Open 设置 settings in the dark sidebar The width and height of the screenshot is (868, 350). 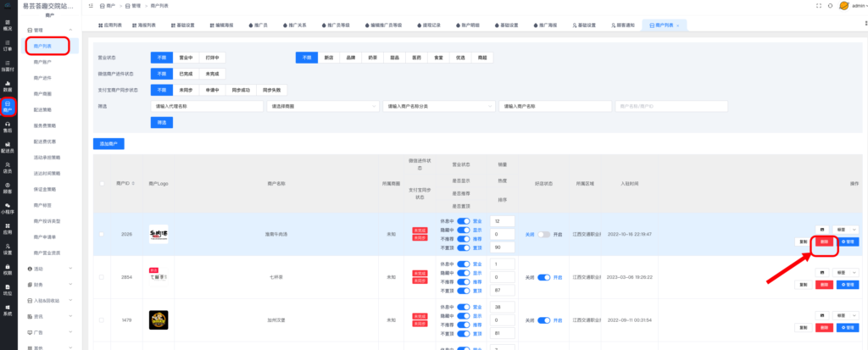pos(8,249)
